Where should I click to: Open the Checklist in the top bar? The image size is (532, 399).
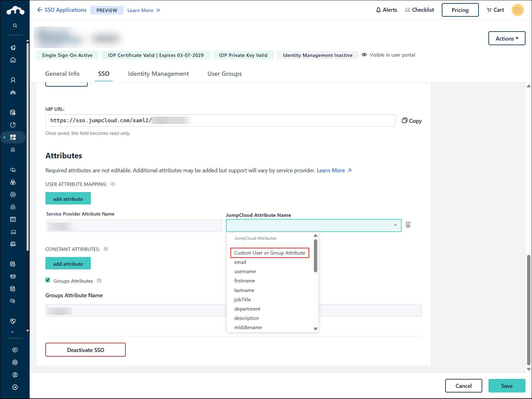pyautogui.click(x=420, y=10)
